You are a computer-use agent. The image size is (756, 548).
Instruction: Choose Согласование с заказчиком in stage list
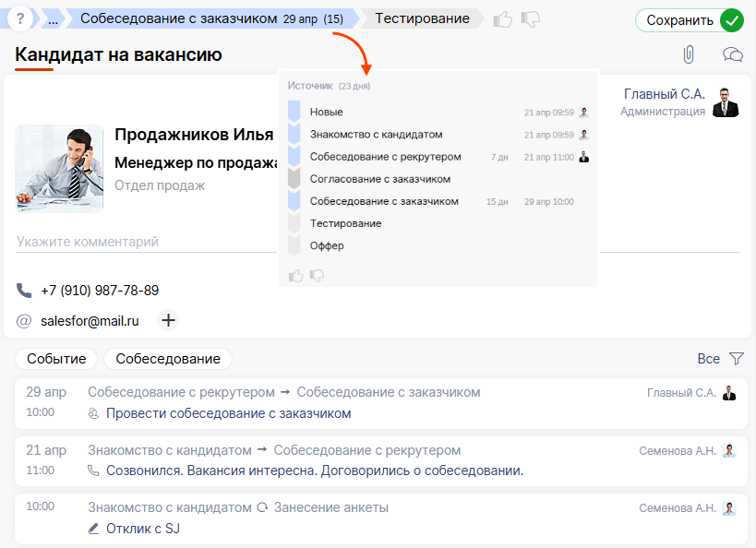(x=379, y=179)
